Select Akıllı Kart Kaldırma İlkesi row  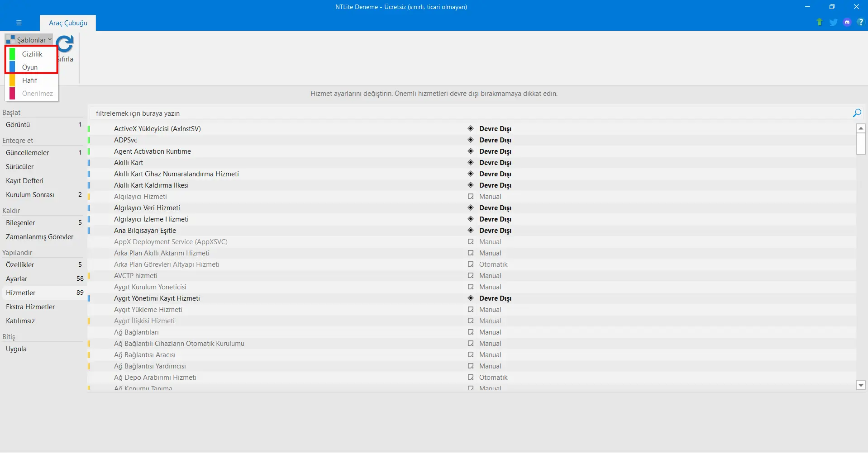pyautogui.click(x=472, y=185)
